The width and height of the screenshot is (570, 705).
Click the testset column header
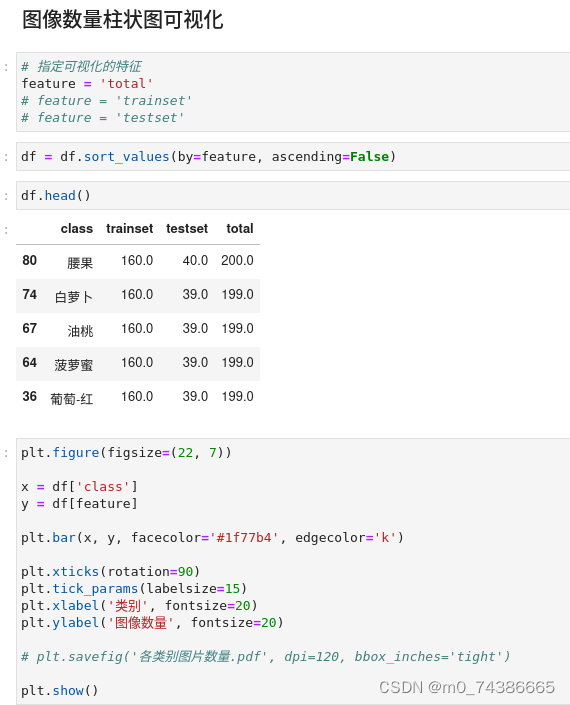click(x=187, y=228)
